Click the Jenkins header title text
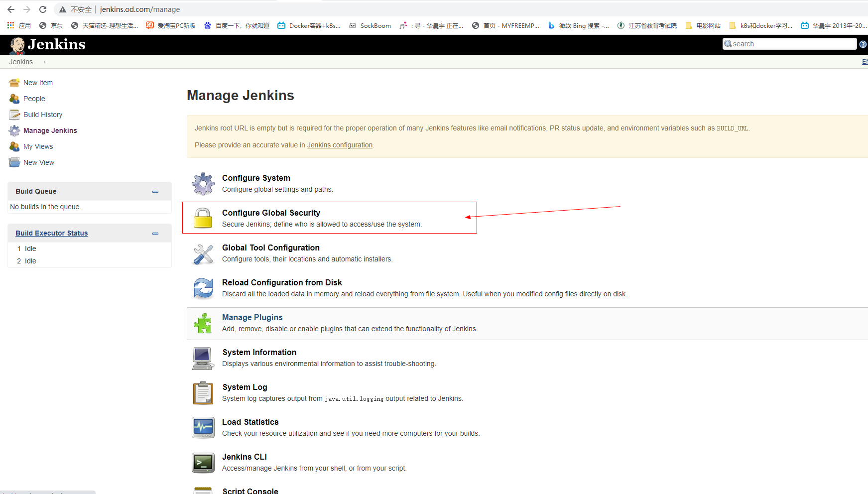868x494 pixels. pos(56,44)
